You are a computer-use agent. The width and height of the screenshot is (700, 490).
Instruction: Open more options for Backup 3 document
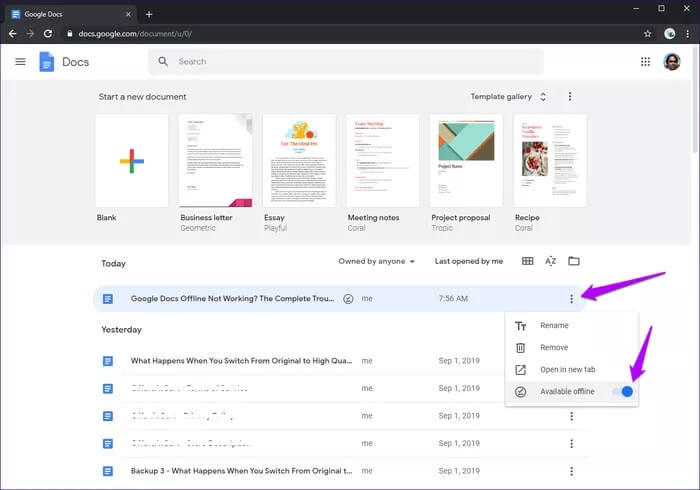[x=571, y=470]
